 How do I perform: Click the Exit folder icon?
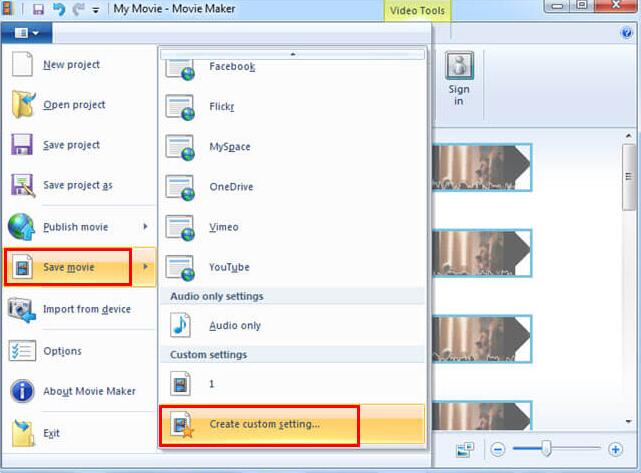[x=22, y=433]
